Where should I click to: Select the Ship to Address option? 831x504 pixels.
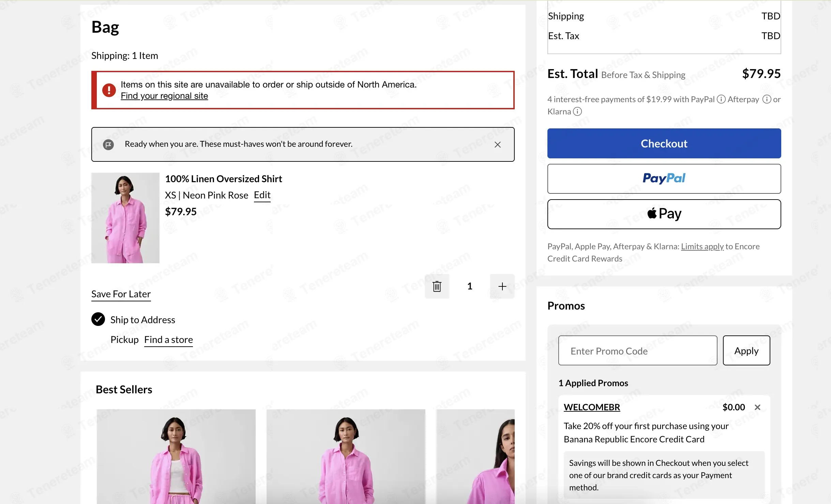(x=98, y=319)
